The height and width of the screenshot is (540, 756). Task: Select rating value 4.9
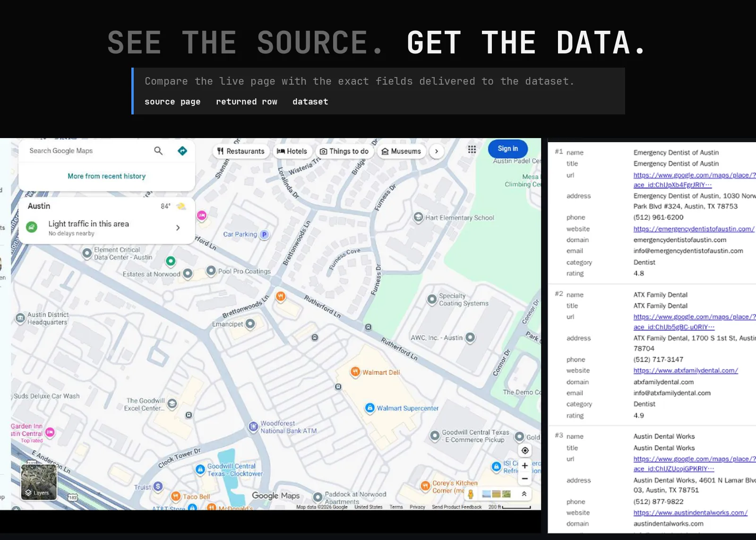(x=638, y=416)
